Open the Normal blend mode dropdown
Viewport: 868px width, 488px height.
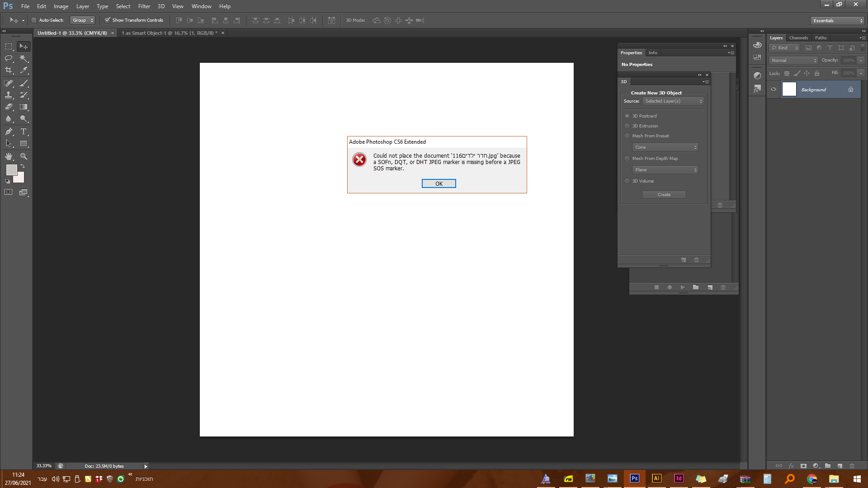pyautogui.click(x=793, y=61)
